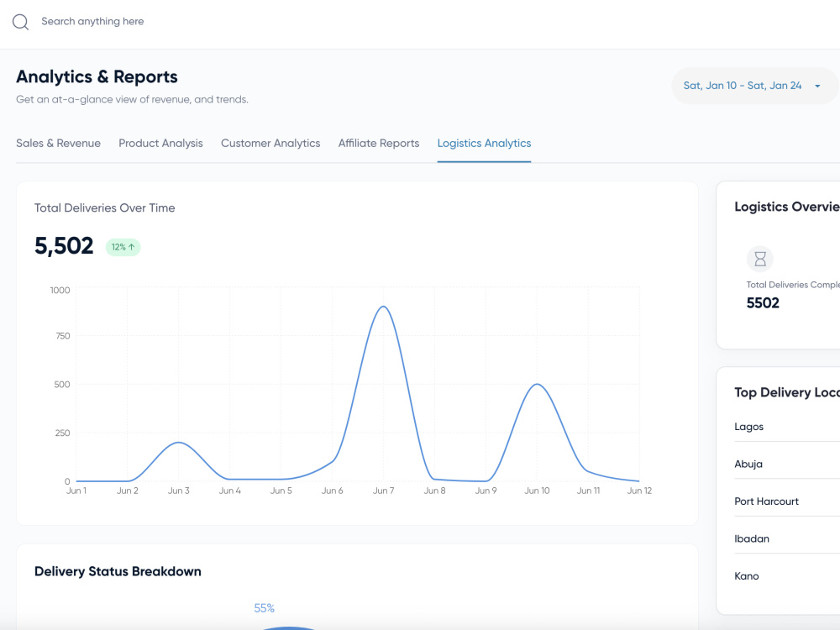The height and width of the screenshot is (630, 840).
Task: Click the 'Analytics & Reports' page title
Action: [97, 76]
